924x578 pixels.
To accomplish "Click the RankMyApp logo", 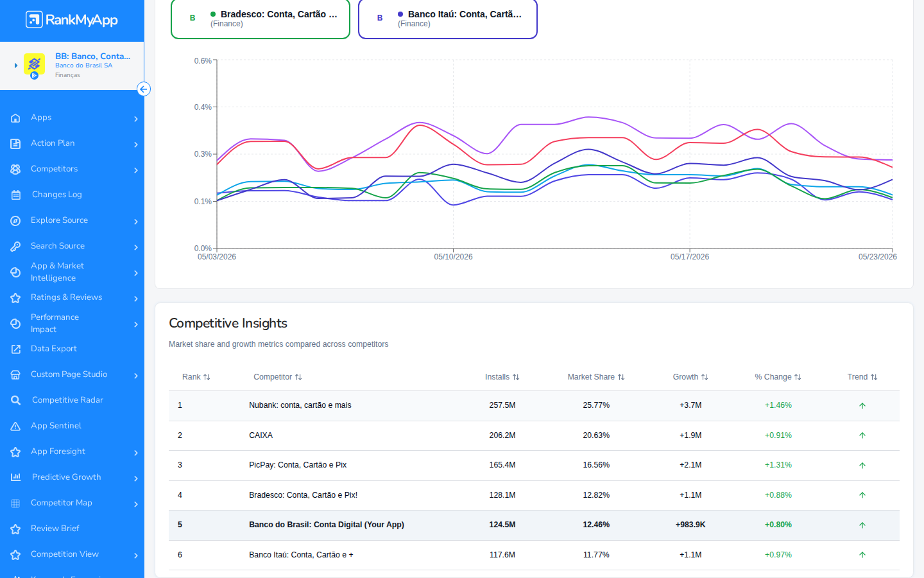I will (72, 20).
